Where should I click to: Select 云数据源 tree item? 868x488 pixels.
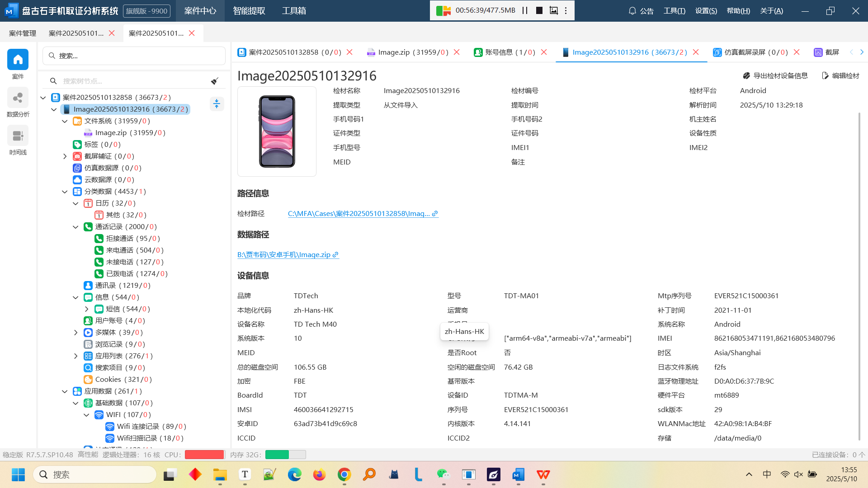(104, 180)
